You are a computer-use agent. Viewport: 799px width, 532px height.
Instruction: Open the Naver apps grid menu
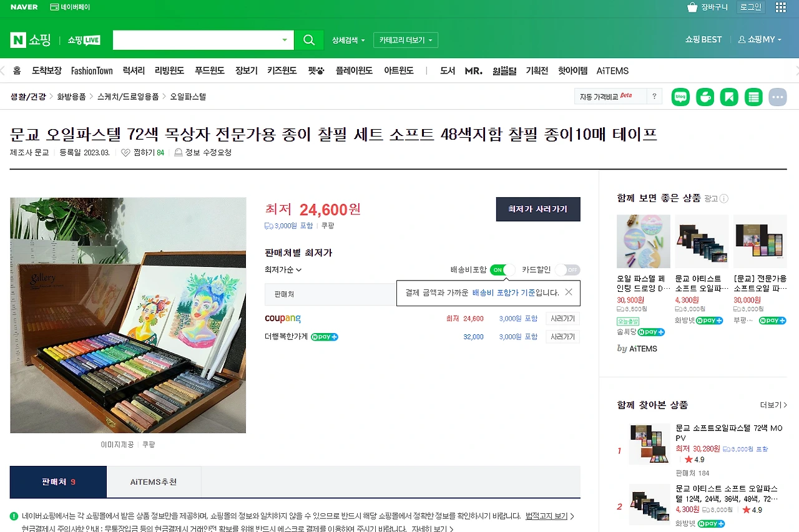pos(781,7)
